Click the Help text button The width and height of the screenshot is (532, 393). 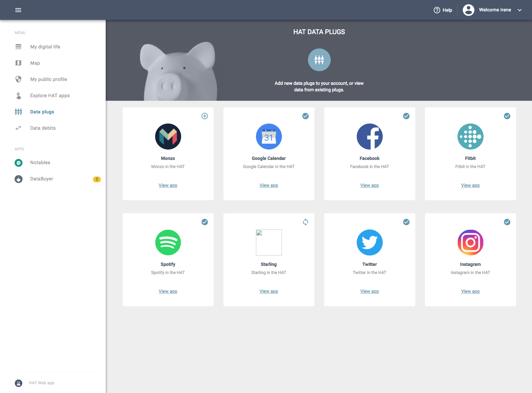click(447, 10)
